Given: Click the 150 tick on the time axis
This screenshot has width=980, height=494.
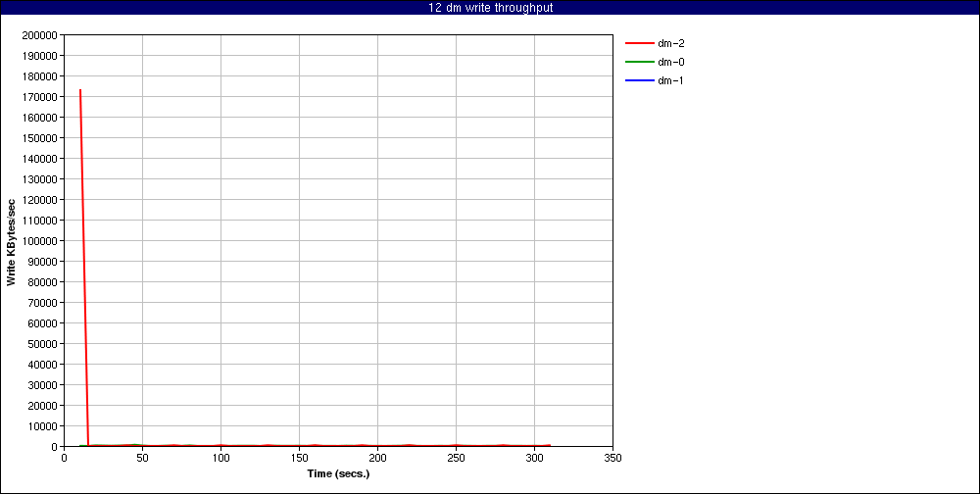Looking at the screenshot, I should click(x=299, y=457).
